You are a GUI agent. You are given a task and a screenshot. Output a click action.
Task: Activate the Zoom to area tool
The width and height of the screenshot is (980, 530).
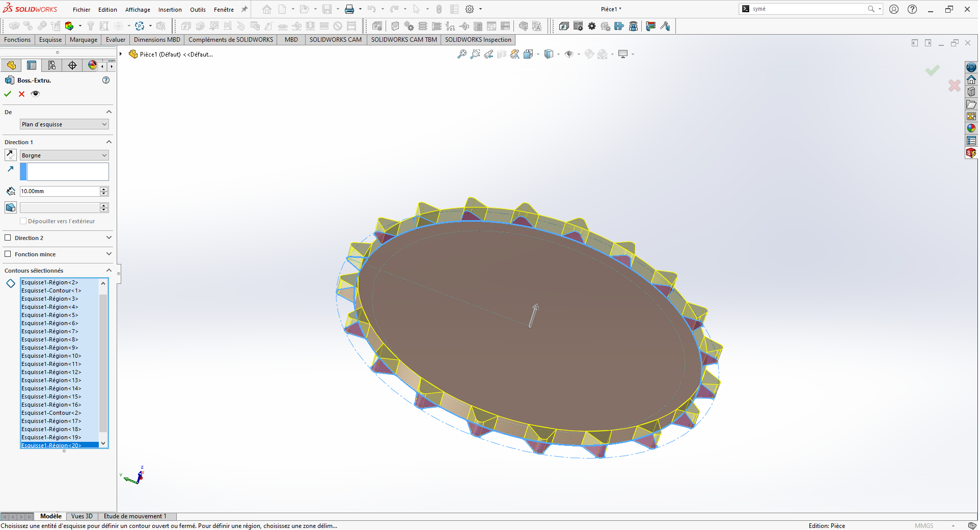tap(475, 54)
